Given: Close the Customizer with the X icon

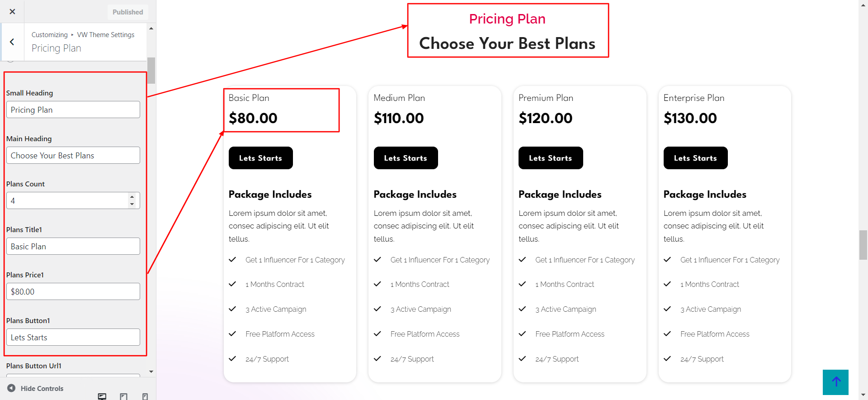Looking at the screenshot, I should coord(12,12).
